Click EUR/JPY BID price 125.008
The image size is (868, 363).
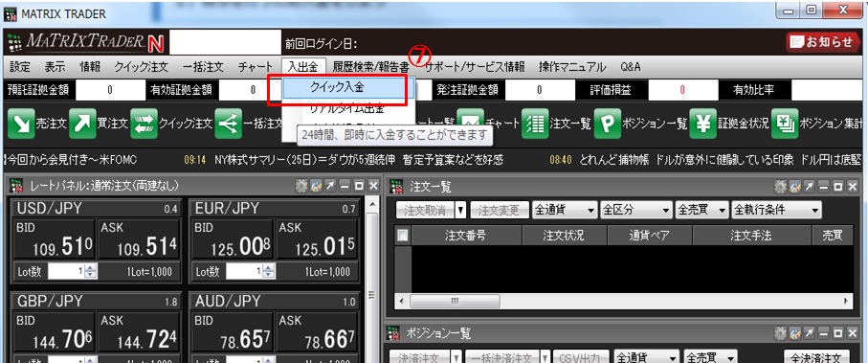(232, 239)
